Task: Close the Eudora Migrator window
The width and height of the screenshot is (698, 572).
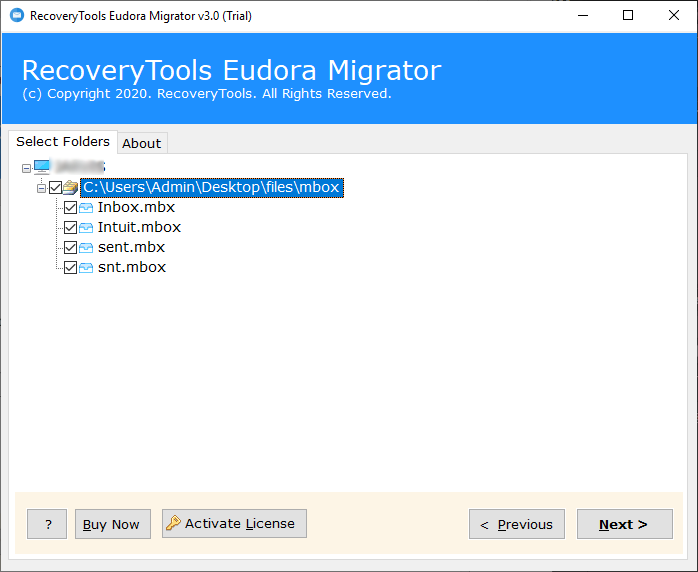Action: (674, 16)
